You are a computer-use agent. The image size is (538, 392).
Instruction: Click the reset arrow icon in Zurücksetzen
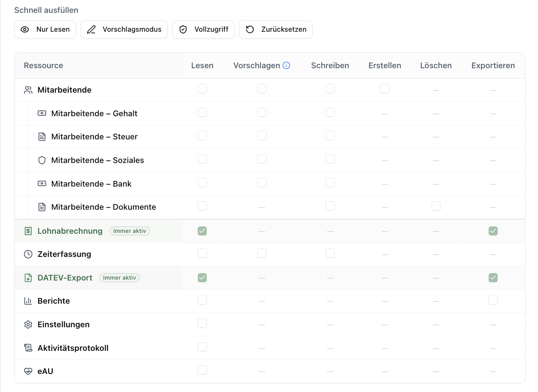250,30
